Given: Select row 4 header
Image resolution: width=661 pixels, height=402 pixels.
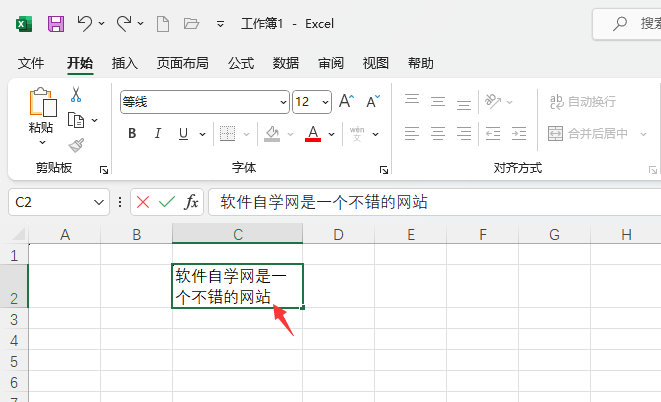Looking at the screenshot, I should coord(14,340).
